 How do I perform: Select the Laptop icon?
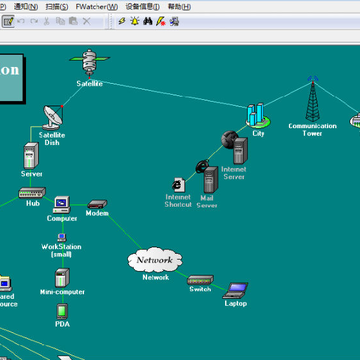click(235, 290)
